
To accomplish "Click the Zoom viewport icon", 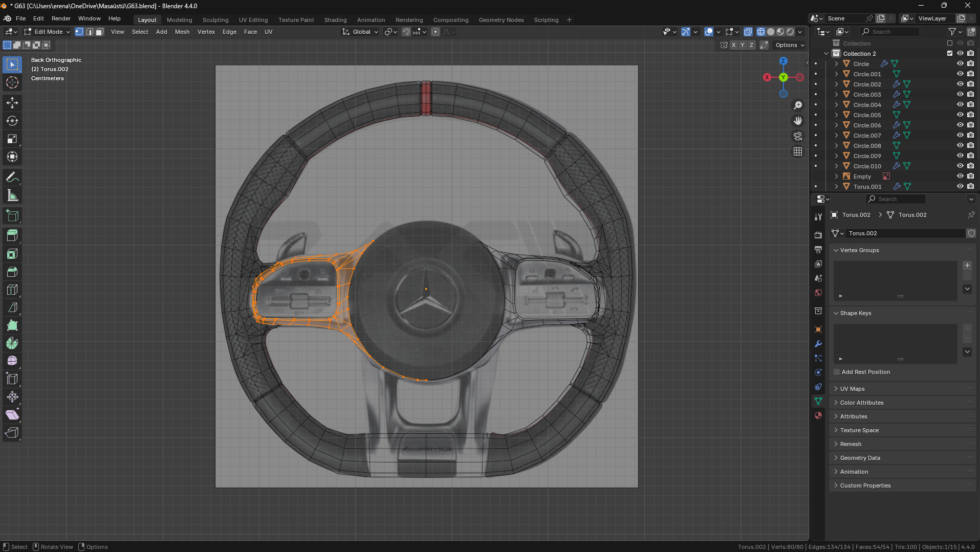I will 798,105.
